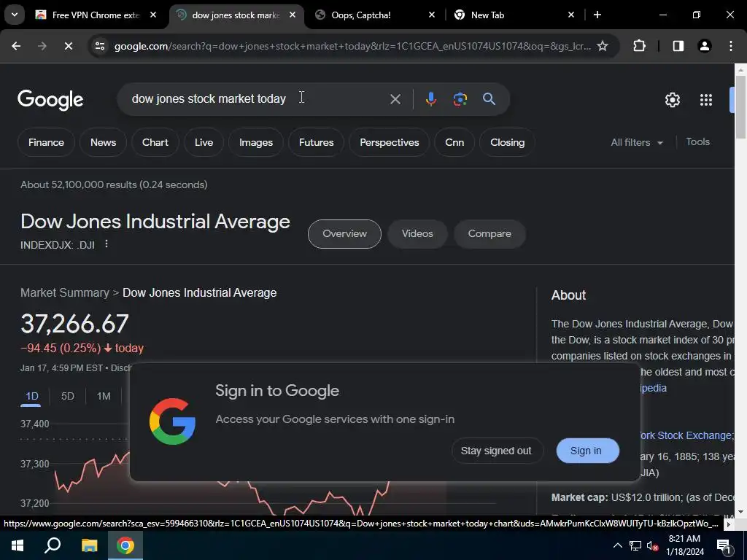Close the Oops, Captcha! tab
The image size is (747, 560).
432,15
